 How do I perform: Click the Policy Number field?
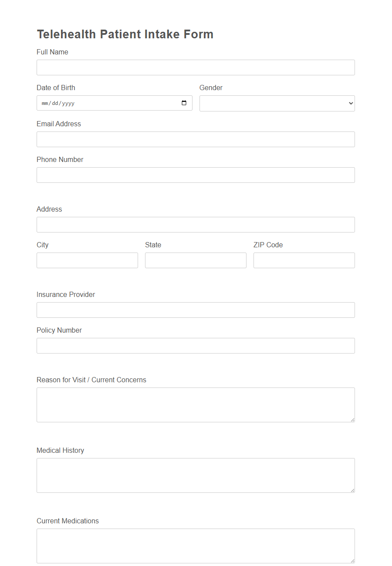195,345
